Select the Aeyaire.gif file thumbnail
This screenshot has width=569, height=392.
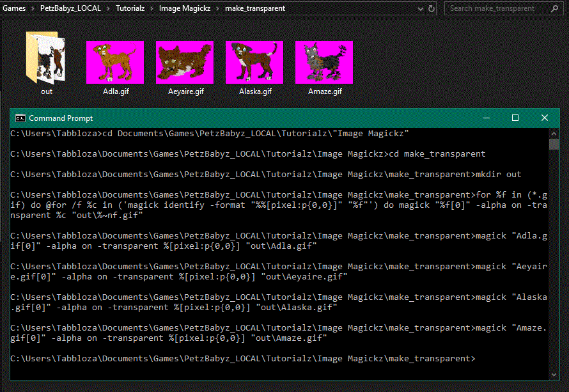click(x=185, y=62)
